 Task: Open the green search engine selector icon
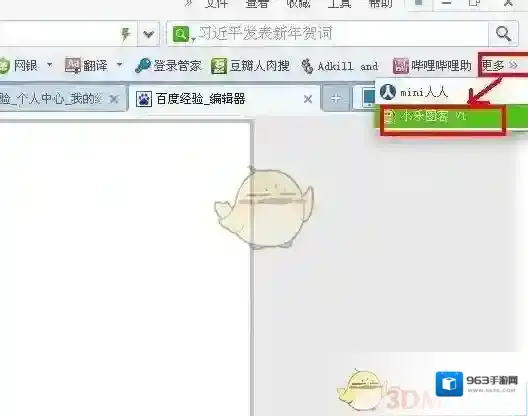point(181,34)
